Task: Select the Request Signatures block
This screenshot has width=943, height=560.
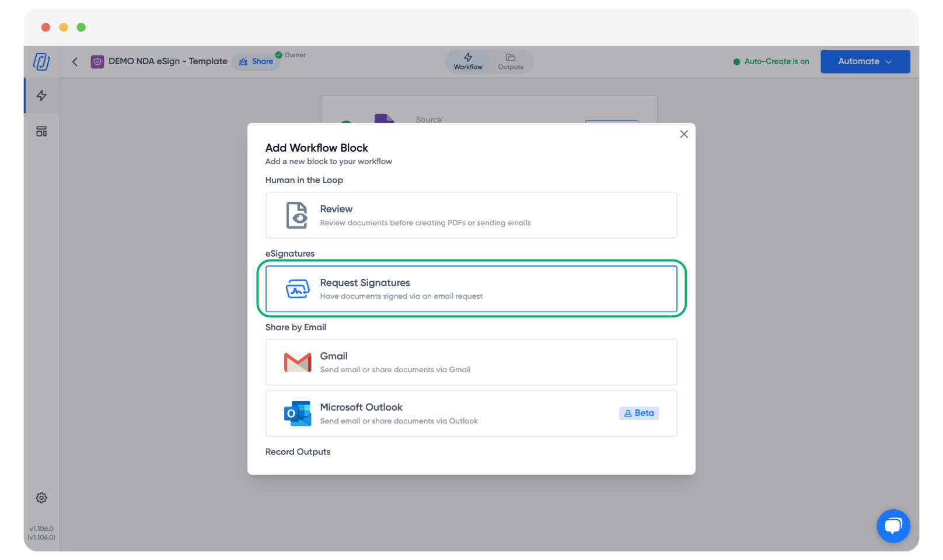Action: coord(471,289)
